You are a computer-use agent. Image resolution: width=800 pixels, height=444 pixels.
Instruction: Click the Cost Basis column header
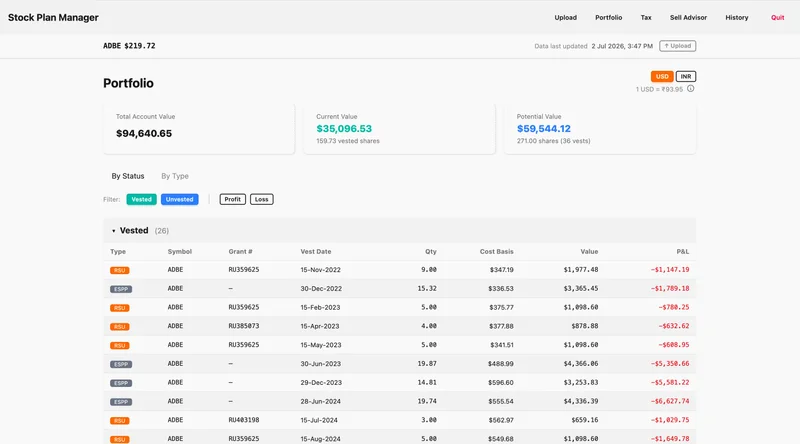(x=496, y=252)
